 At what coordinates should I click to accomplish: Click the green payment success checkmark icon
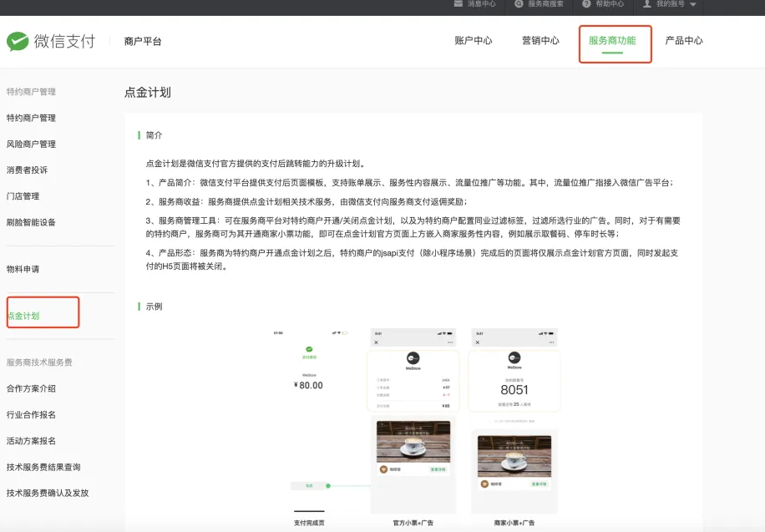309,349
